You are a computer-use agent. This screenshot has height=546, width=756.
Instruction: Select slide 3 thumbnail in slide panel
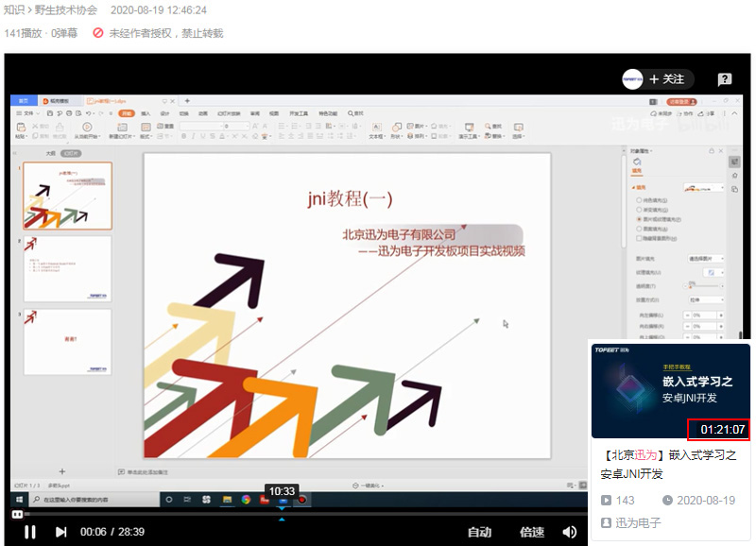[x=67, y=342]
